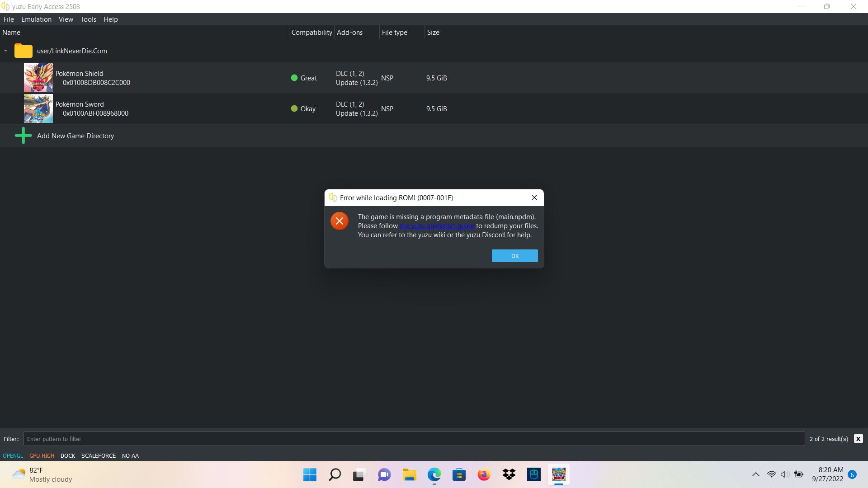Viewport: 868px width, 488px height.
Task: Open Firefox from the taskbar
Action: click(x=484, y=474)
